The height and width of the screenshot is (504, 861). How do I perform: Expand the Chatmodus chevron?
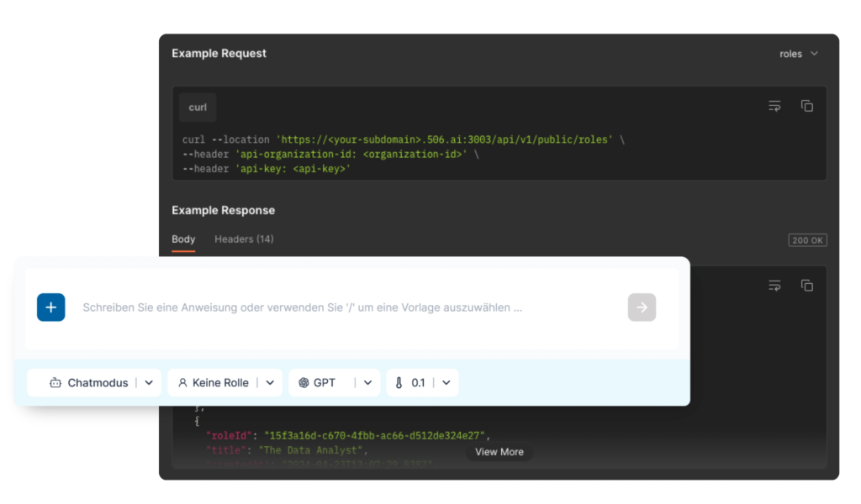click(149, 383)
